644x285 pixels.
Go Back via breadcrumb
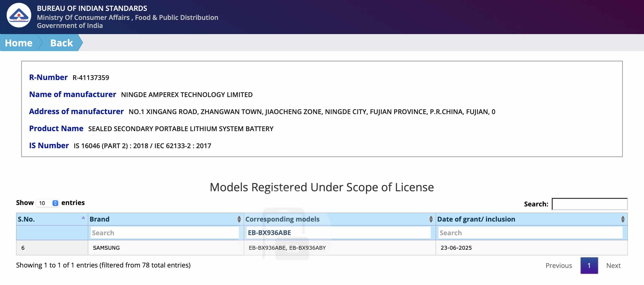[62, 43]
